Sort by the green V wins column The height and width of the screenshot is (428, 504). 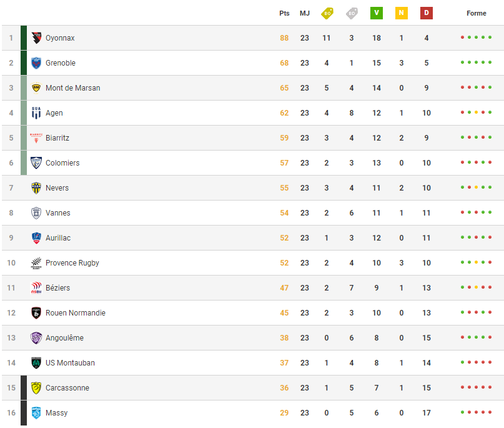[377, 13]
